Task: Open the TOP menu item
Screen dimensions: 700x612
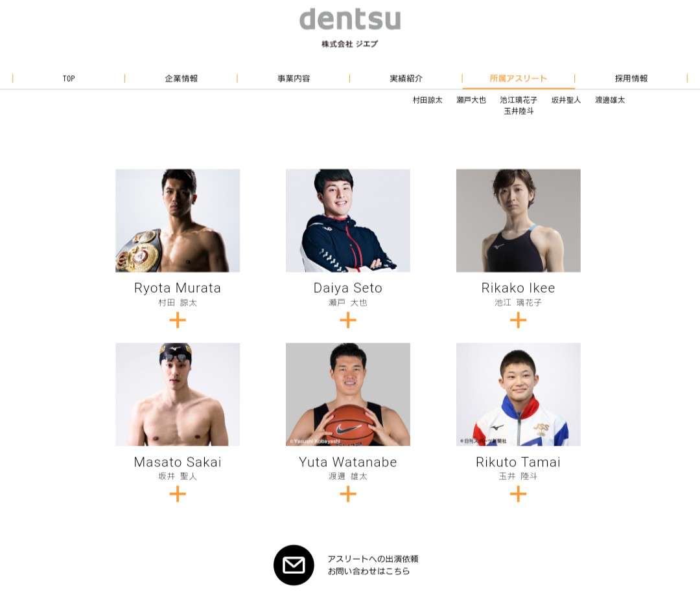Action: tap(68, 78)
